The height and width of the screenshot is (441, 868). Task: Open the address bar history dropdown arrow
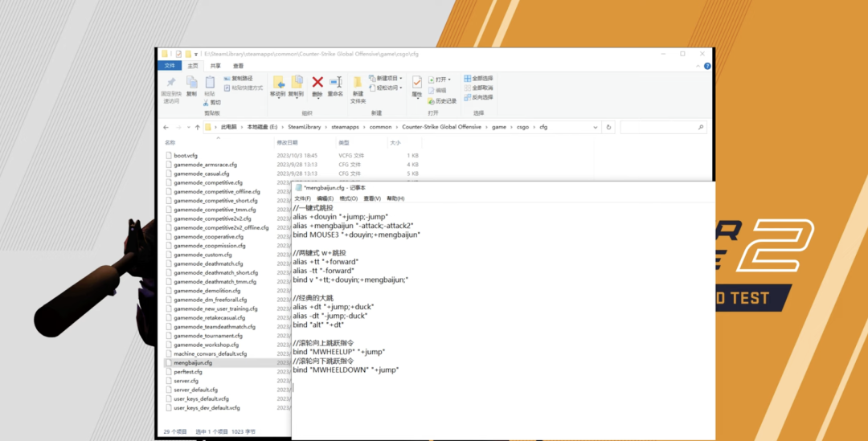click(596, 127)
